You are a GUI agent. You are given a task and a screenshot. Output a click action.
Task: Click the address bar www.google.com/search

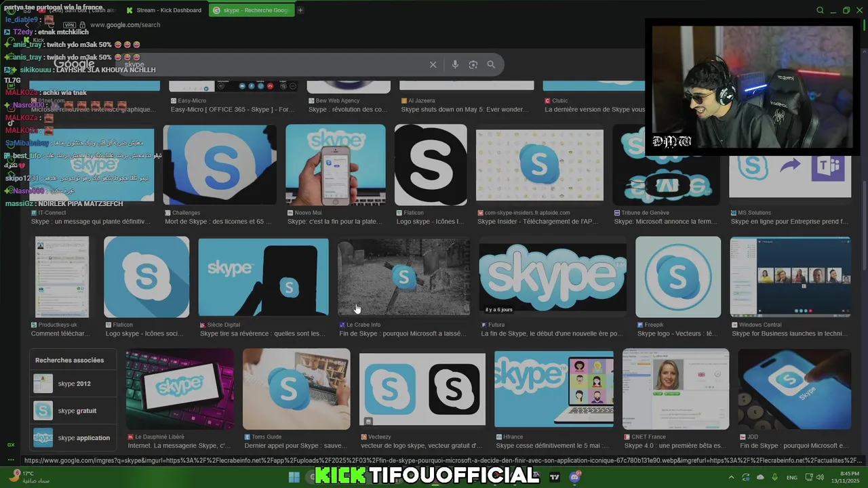(125, 25)
